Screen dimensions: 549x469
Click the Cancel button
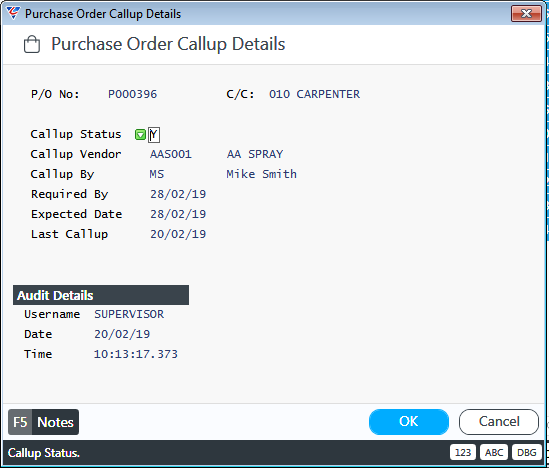pyautogui.click(x=499, y=422)
